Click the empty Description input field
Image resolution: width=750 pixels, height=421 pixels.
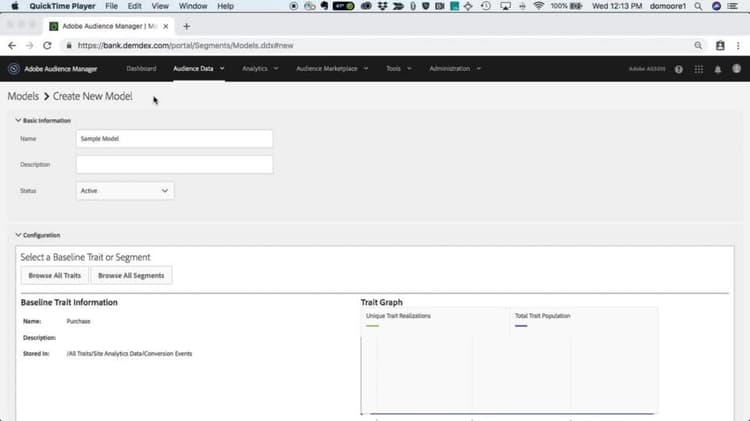[x=174, y=165]
